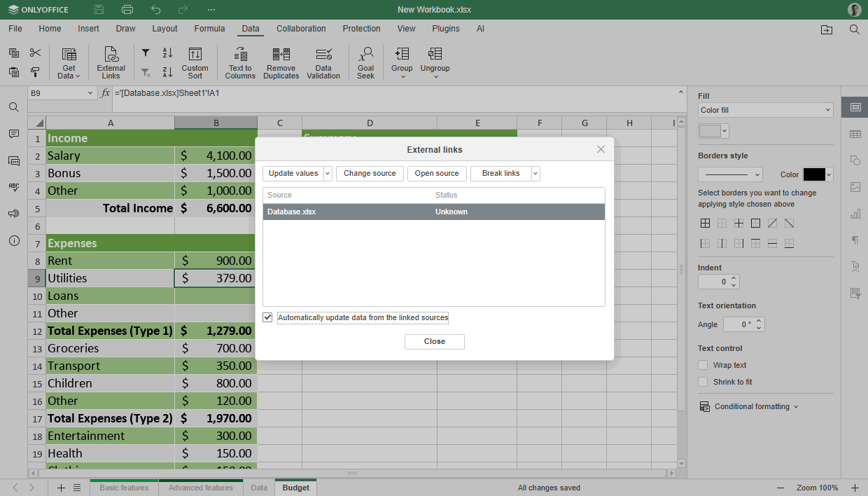Image resolution: width=868 pixels, height=496 pixels.
Task: Click the print icon in title bar
Action: [127, 10]
